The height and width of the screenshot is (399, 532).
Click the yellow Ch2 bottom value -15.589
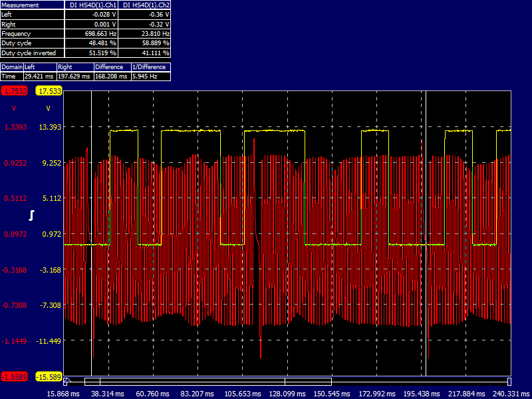point(49,376)
